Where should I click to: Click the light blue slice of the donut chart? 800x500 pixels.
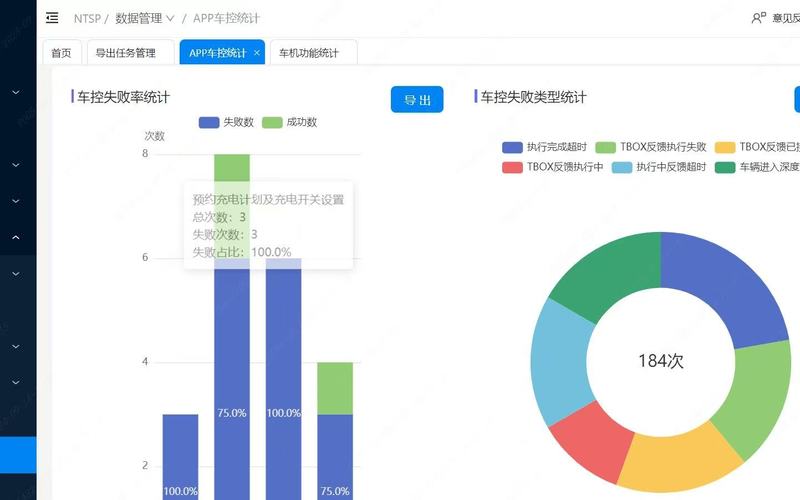click(560, 361)
